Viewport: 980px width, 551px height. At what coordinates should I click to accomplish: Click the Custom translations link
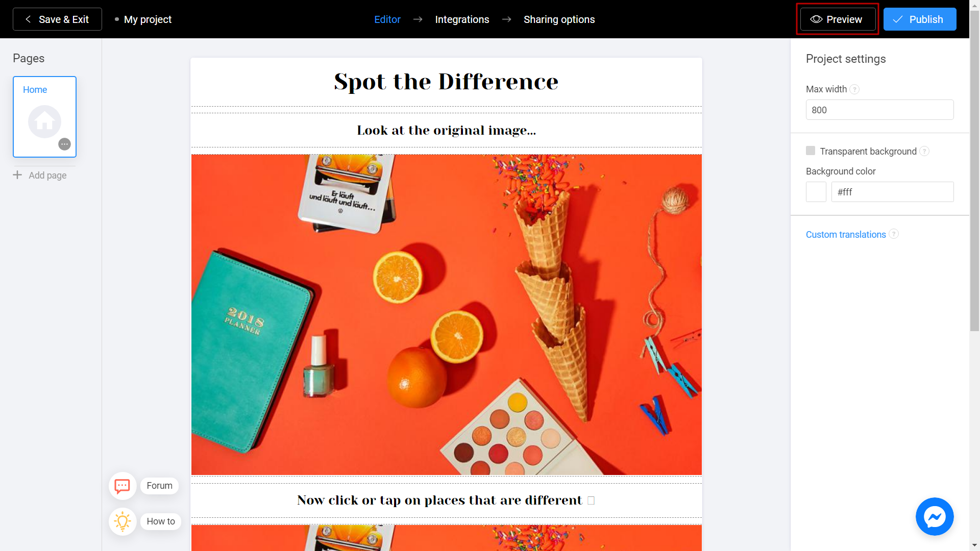(x=846, y=234)
